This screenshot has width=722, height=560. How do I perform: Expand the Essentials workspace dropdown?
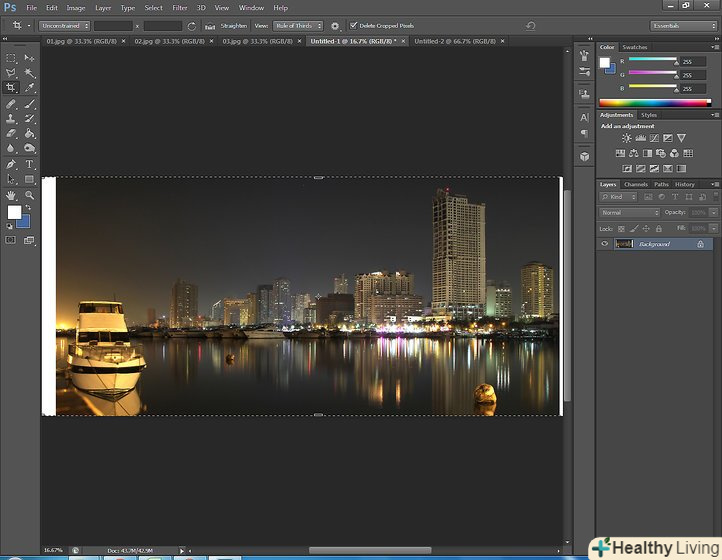(x=681, y=25)
